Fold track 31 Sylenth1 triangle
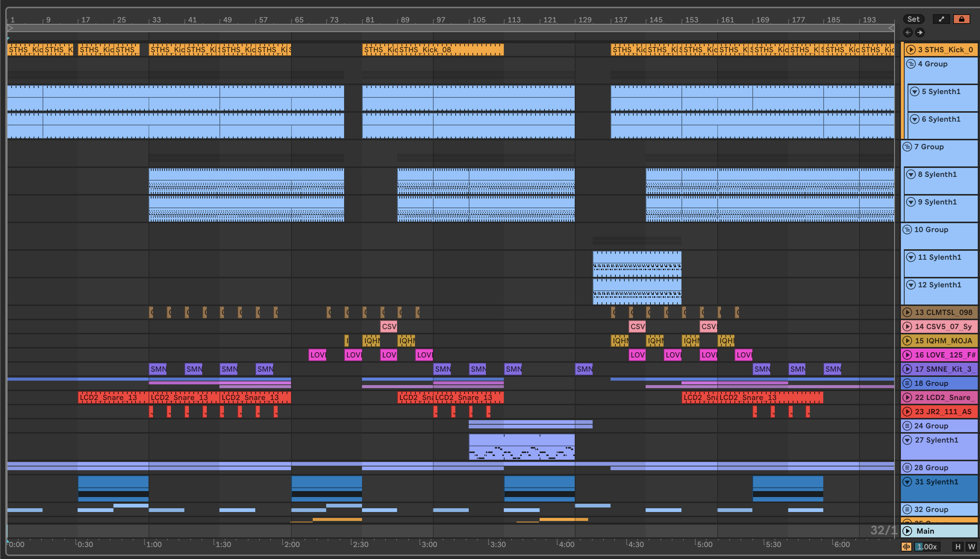The width and height of the screenshot is (980, 559). click(x=907, y=482)
